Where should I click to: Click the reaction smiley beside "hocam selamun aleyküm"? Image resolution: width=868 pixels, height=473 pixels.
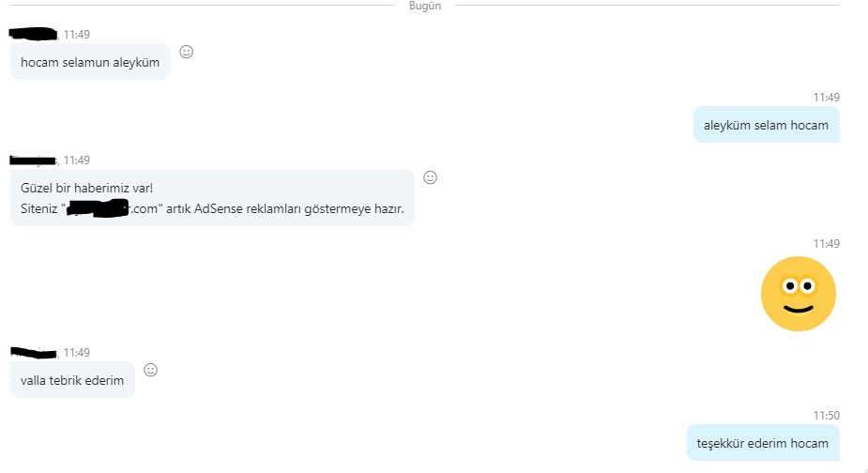tap(186, 52)
